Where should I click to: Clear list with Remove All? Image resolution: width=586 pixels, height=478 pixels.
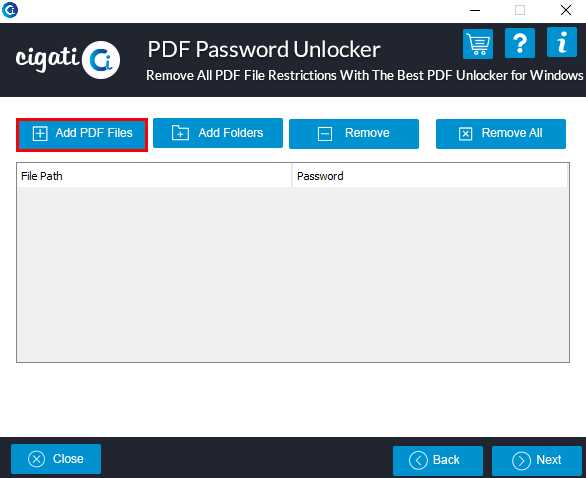[501, 134]
